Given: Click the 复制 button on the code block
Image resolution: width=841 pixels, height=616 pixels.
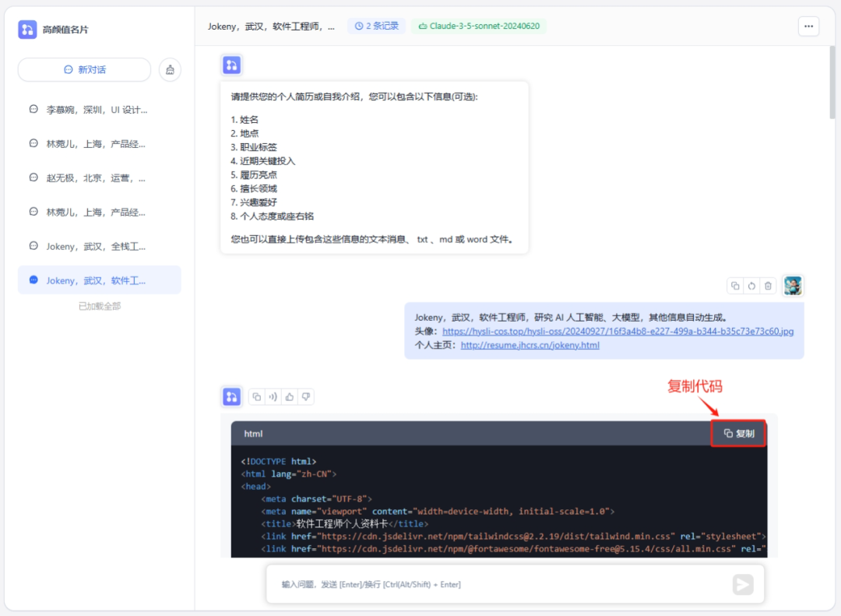Looking at the screenshot, I should 738,434.
